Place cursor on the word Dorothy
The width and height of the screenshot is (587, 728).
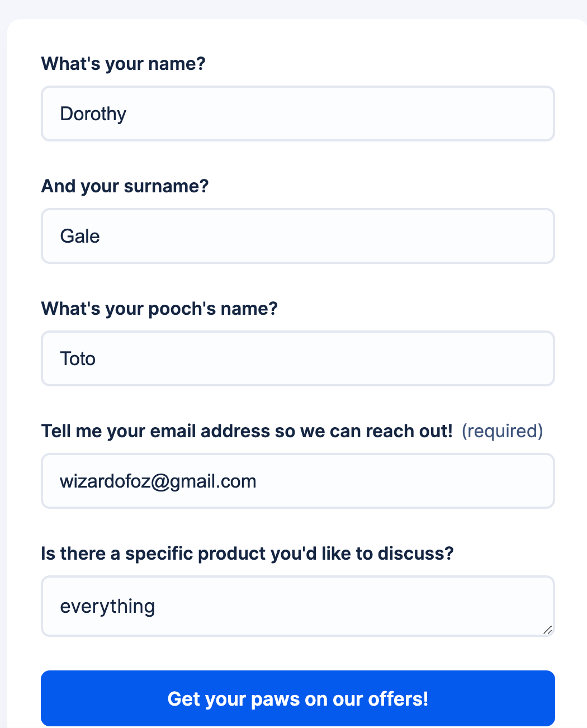pos(93,114)
